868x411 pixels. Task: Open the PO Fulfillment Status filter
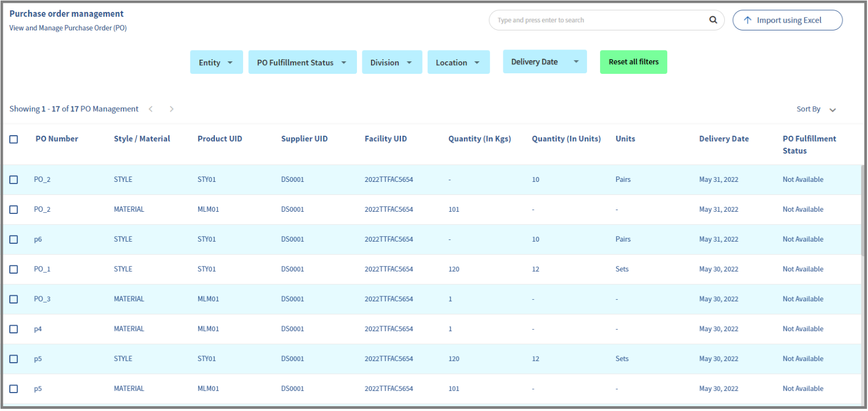click(302, 62)
